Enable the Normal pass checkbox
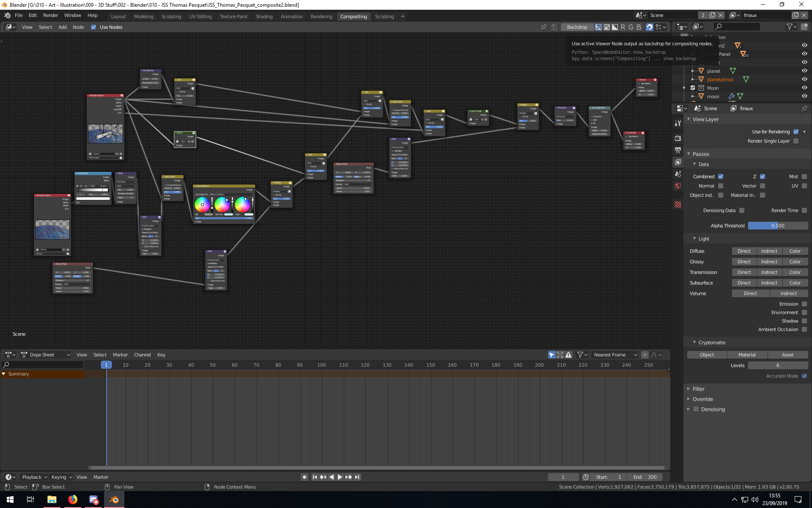Viewport: 812px width, 508px height. point(721,186)
